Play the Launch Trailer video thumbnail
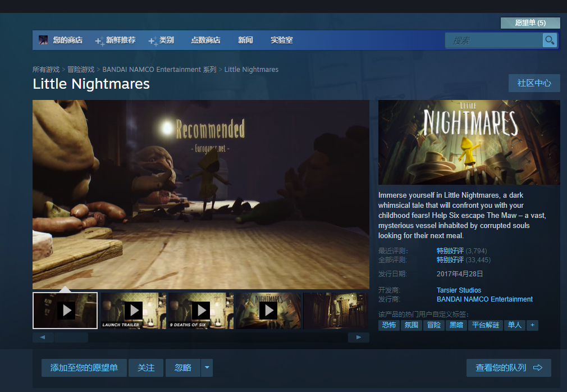Viewport: 567px width, 392px height. [x=134, y=311]
